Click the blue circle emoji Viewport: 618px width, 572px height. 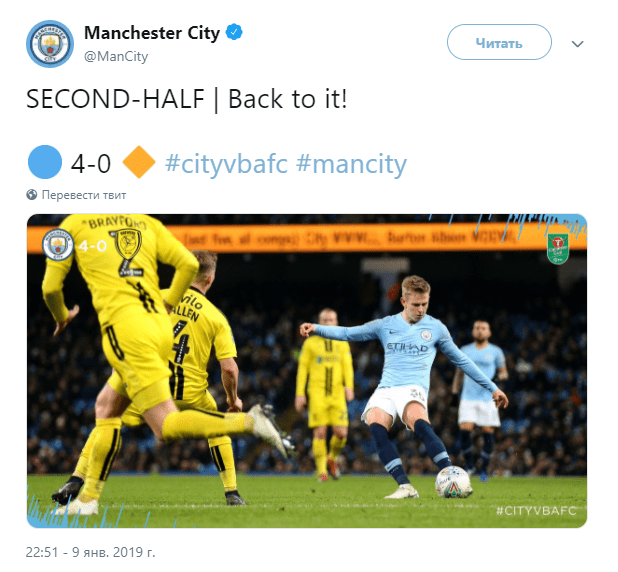point(45,162)
